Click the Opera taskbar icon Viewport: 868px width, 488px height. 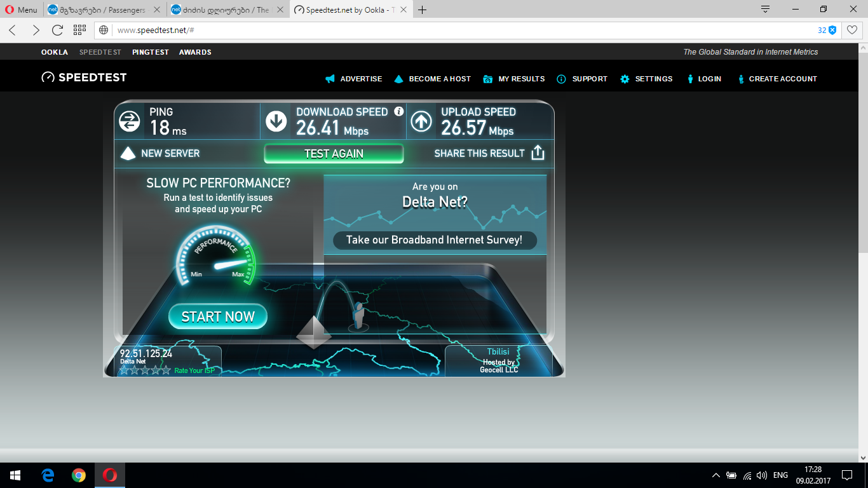110,475
